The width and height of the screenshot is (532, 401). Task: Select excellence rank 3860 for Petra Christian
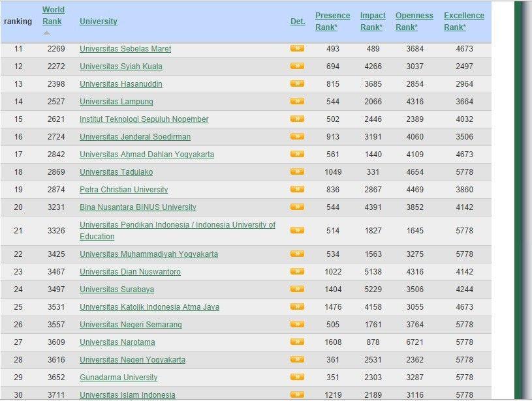(x=464, y=190)
